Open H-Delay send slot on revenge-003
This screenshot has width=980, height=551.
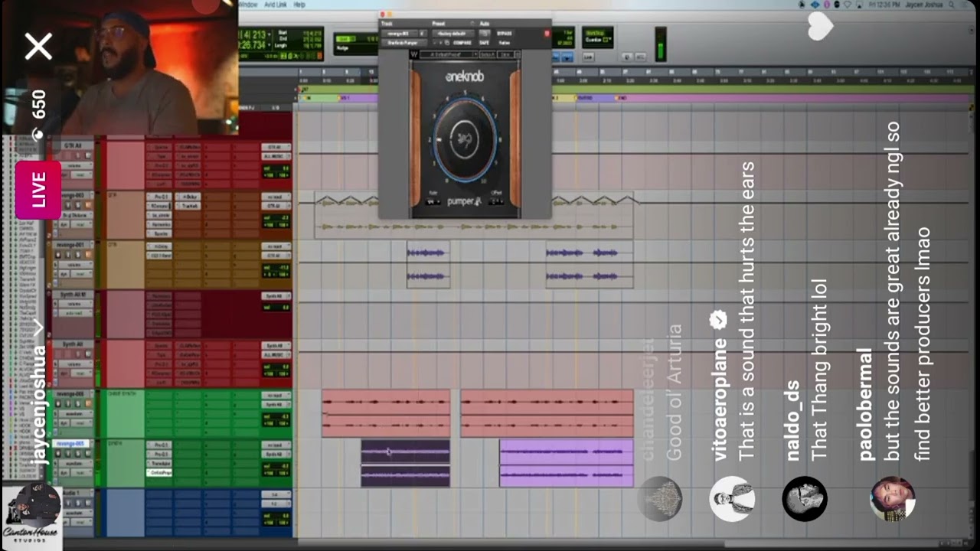point(188,197)
